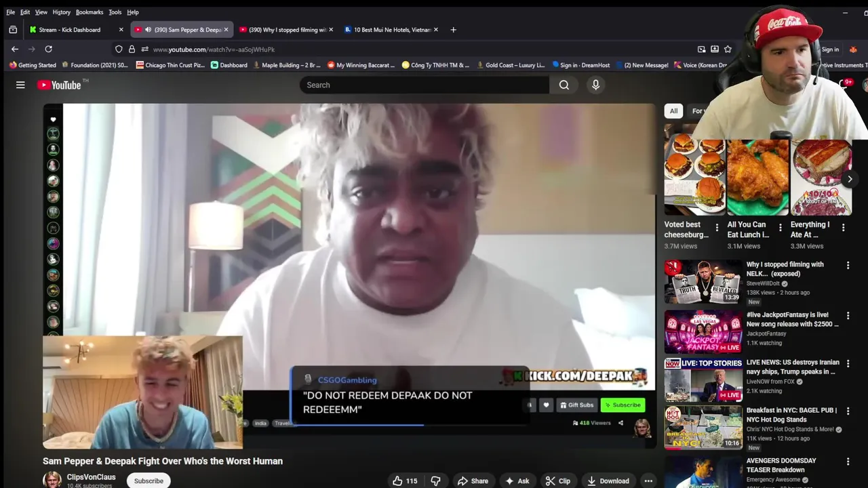
Task: Open ClipsVonClaus channel name link
Action: (91, 477)
